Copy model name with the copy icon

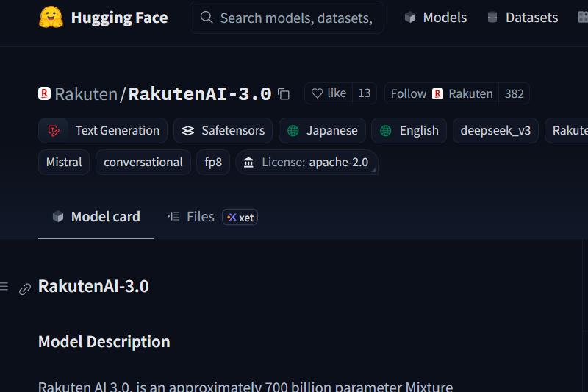pyautogui.click(x=284, y=94)
